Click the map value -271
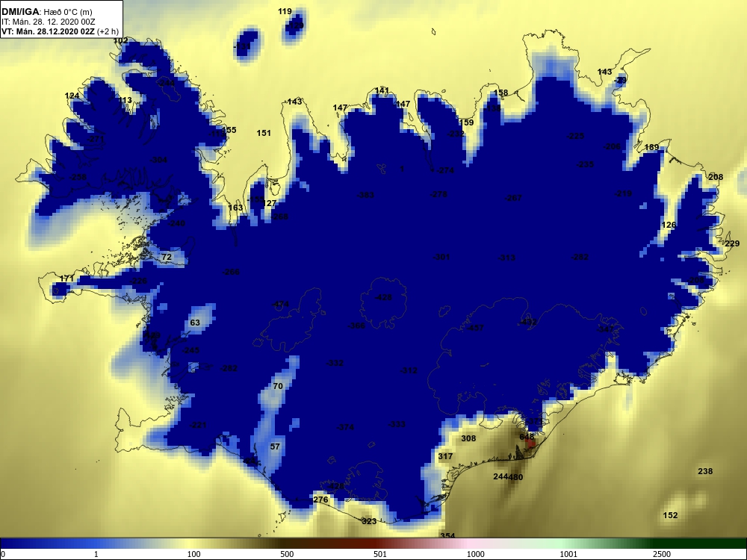The width and height of the screenshot is (747, 560). point(96,140)
